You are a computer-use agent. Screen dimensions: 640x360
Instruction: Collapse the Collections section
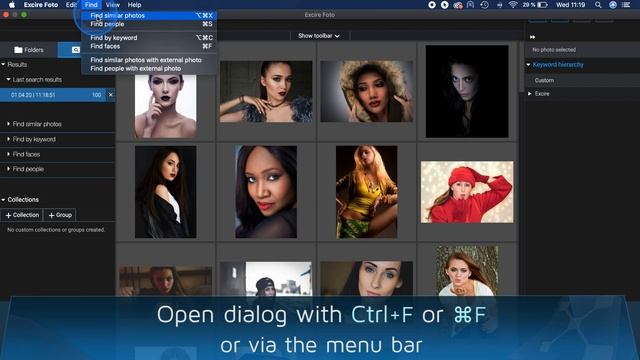tap(3, 200)
